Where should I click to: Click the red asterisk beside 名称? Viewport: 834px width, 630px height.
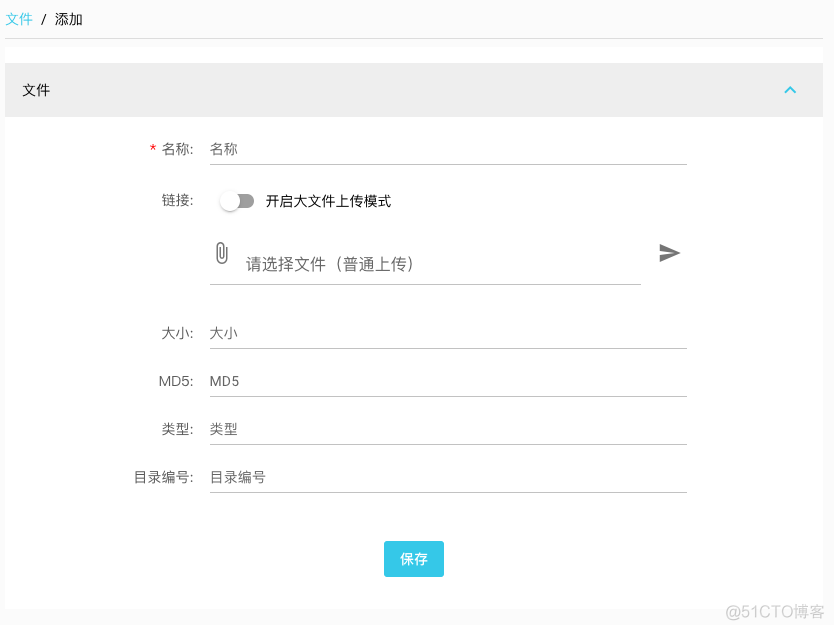[148, 148]
